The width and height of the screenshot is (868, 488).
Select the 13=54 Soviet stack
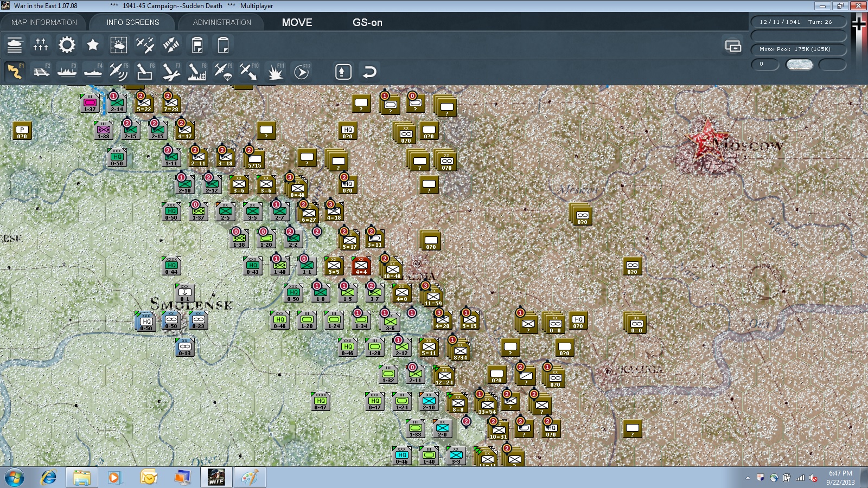coord(487,404)
